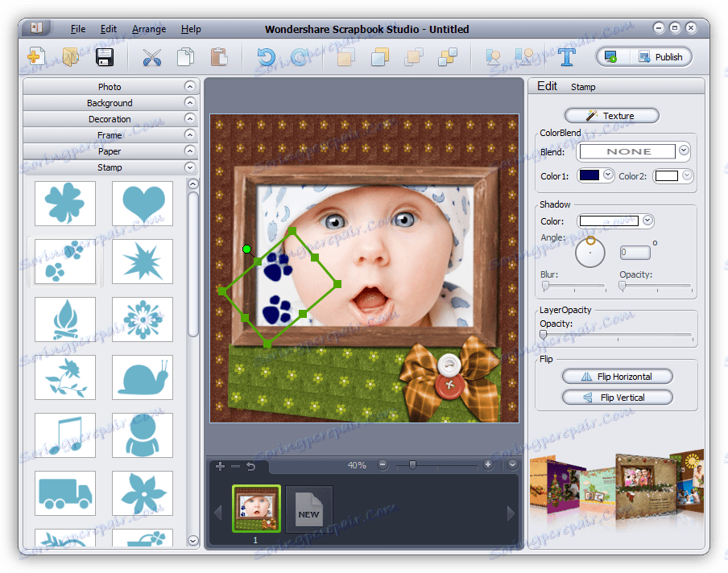
Task: Click the Flip Horizontal button
Action: [x=616, y=376]
